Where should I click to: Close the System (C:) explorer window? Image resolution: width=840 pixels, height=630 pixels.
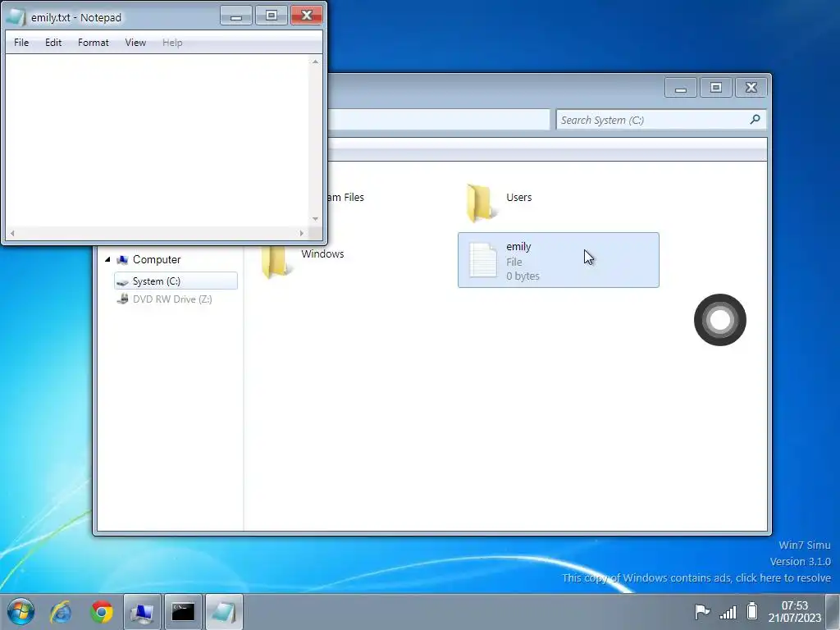(751, 88)
